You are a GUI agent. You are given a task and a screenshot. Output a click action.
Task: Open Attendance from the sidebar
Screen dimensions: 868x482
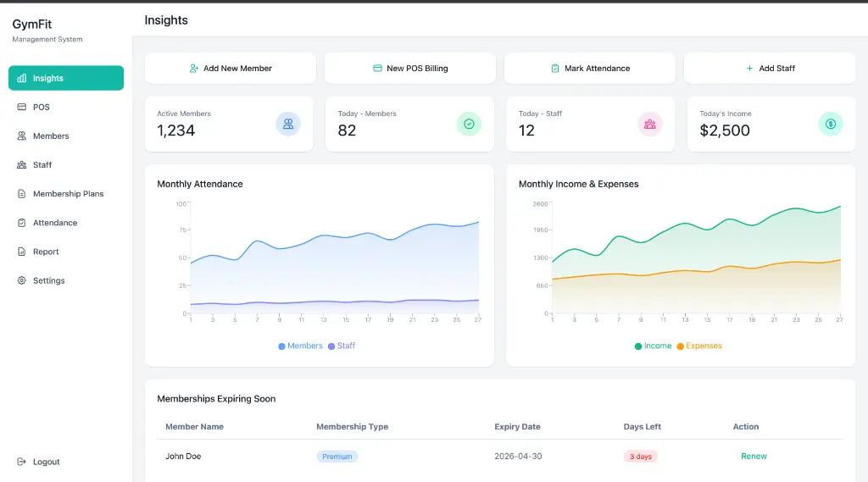[66, 223]
